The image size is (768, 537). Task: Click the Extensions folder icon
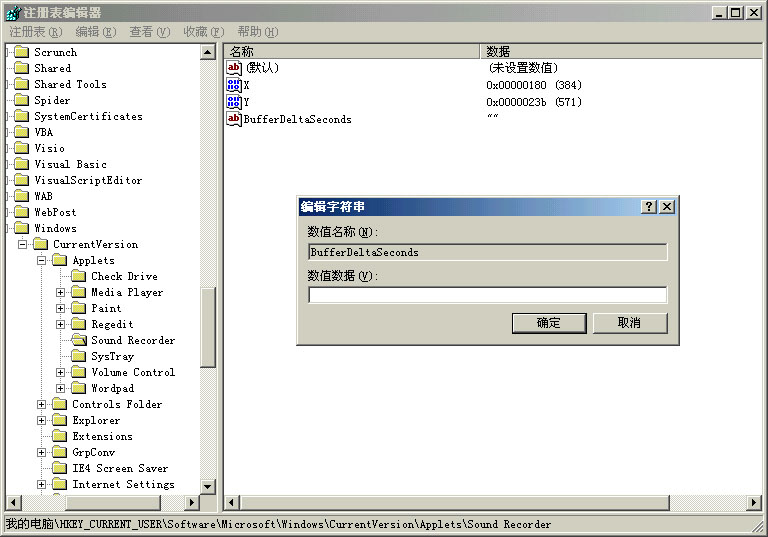(60, 436)
